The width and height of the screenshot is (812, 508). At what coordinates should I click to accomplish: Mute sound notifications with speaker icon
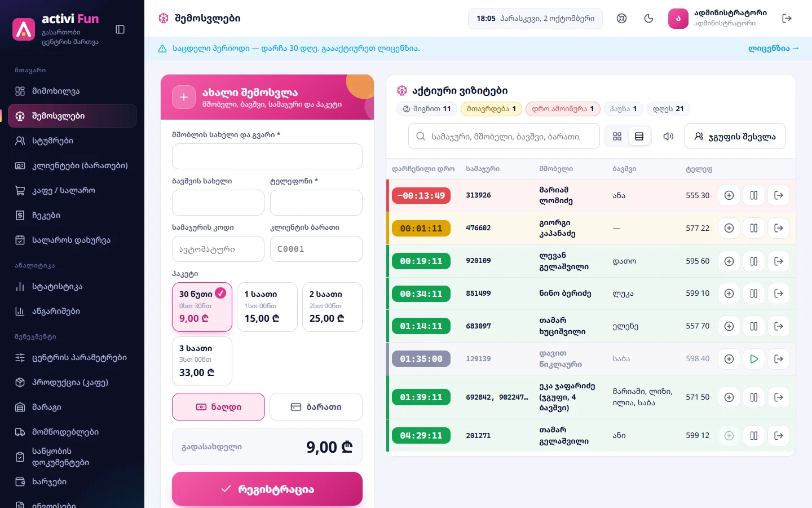[x=668, y=137]
